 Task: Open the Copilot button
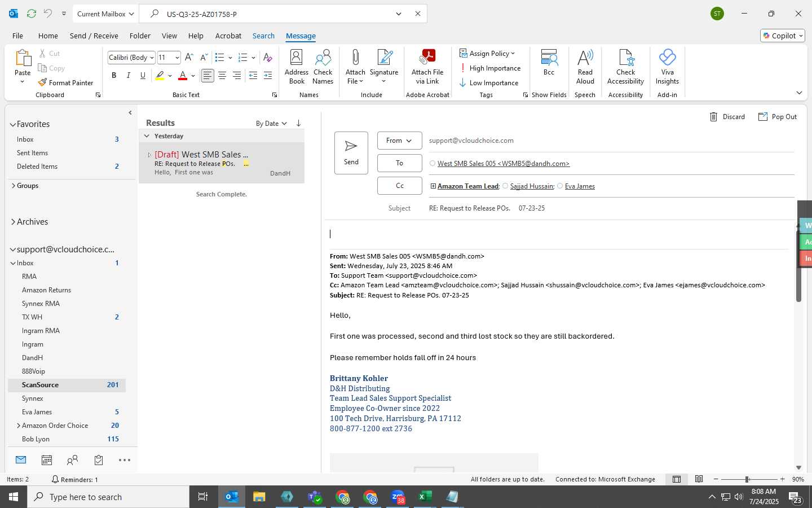(783, 36)
